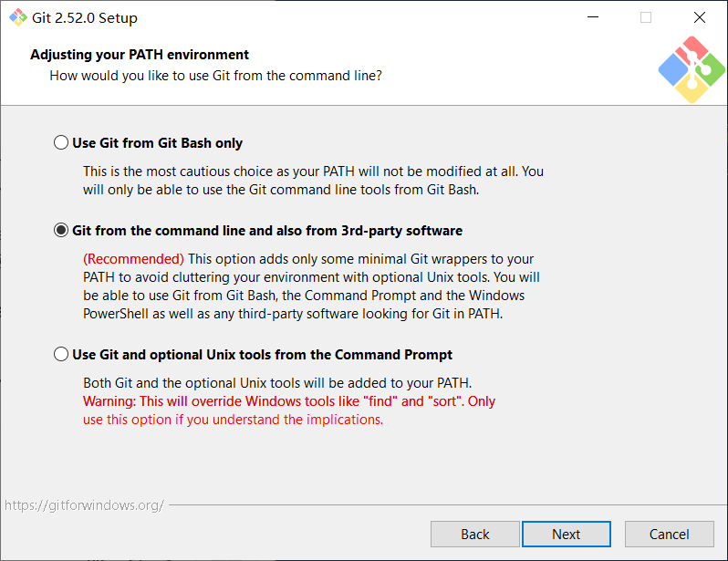
Task: Click the red warning about overriding Windows tools
Action: pos(288,401)
